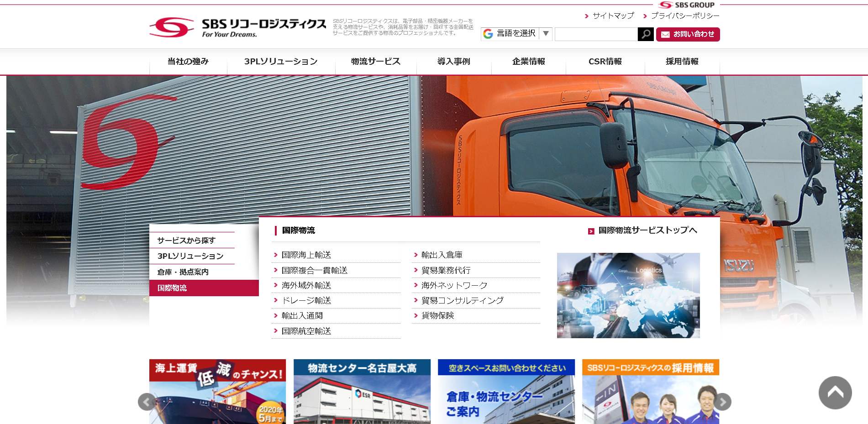
Task: Click the envelope お問い合わせ contact button
Action: 688,34
